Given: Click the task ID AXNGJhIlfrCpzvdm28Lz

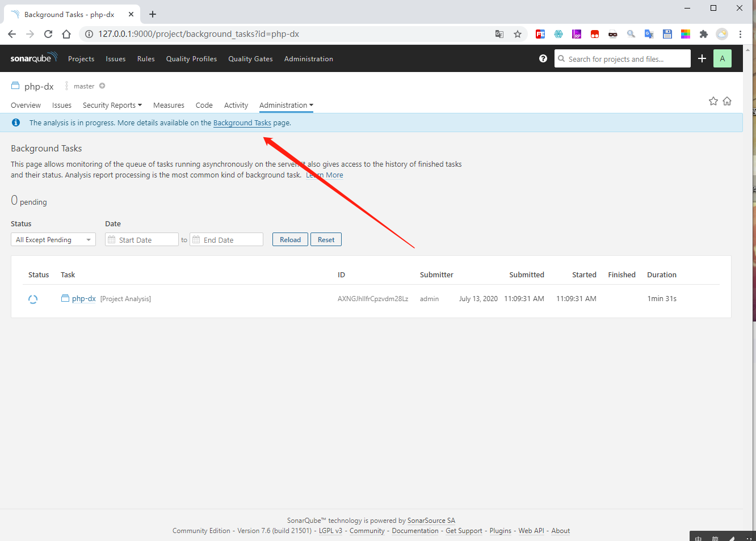Looking at the screenshot, I should pyautogui.click(x=373, y=299).
